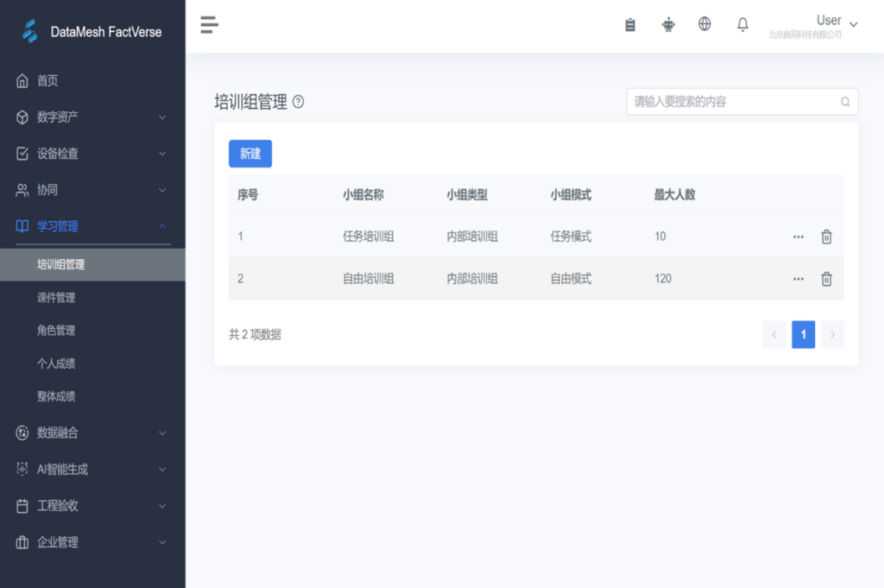Screen dimensions: 884x588
Task: Click the help icon beside 培训组管理 title
Action: pyautogui.click(x=299, y=102)
